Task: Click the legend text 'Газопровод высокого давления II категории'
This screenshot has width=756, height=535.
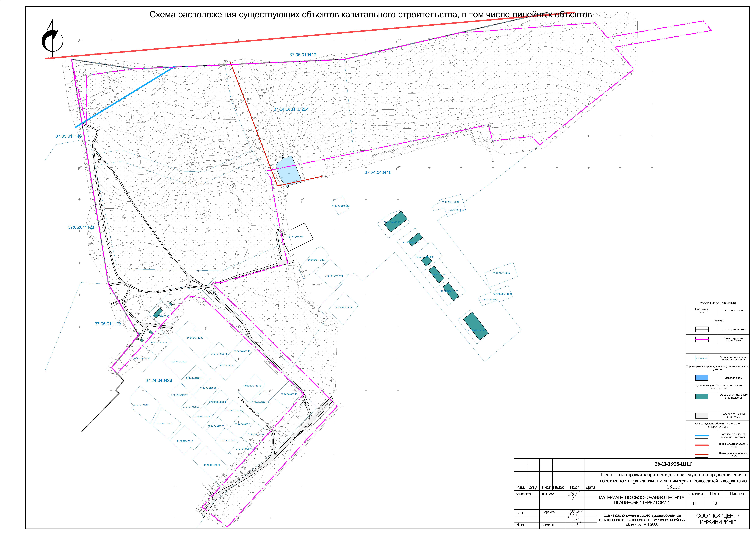Action: (x=734, y=436)
